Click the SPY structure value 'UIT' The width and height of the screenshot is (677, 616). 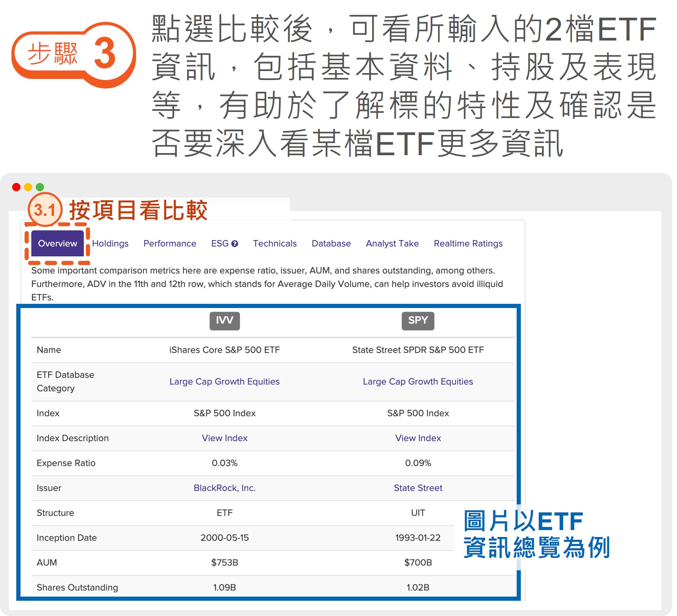point(418,513)
